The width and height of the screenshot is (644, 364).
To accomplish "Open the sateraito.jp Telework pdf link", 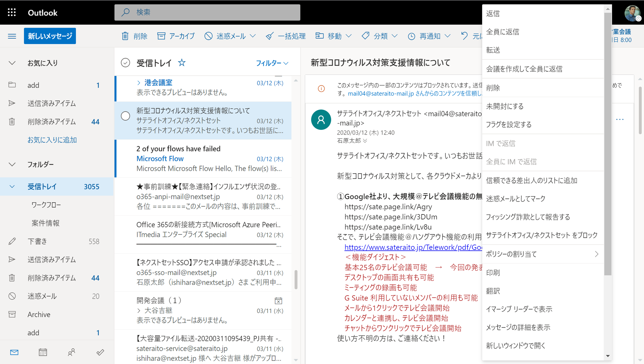I will (x=413, y=247).
